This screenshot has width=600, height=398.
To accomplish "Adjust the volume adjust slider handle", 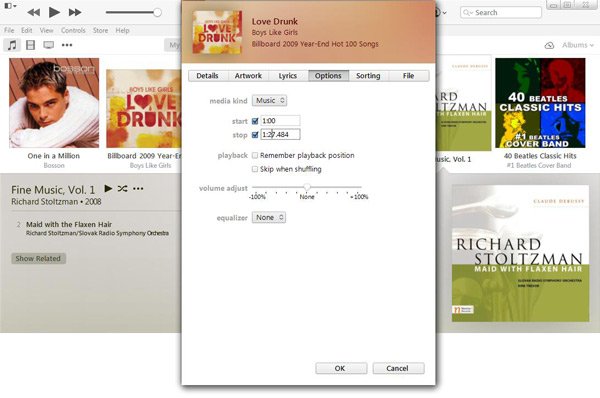I will [307, 187].
